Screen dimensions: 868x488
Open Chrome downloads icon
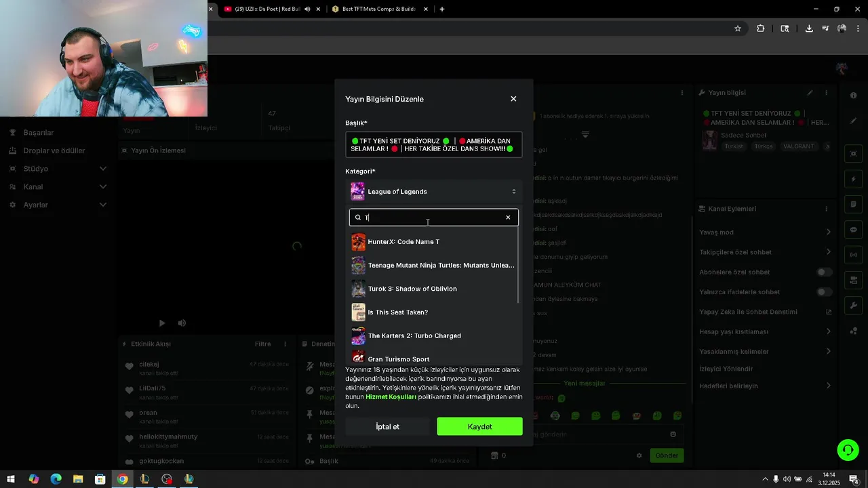[809, 28]
